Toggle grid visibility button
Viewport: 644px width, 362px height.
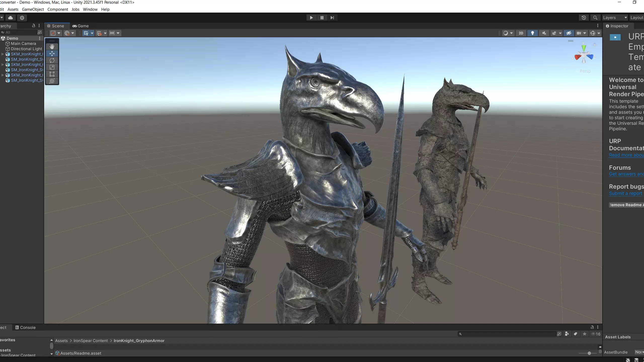click(86, 33)
